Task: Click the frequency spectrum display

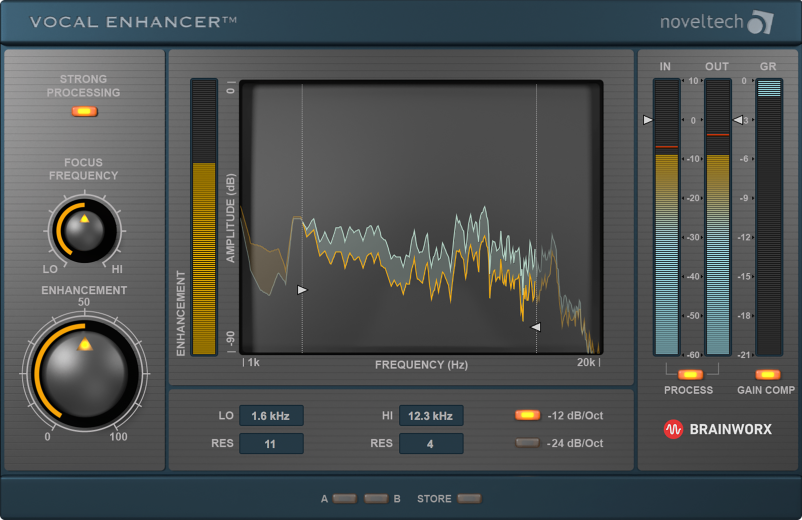Action: (421, 217)
